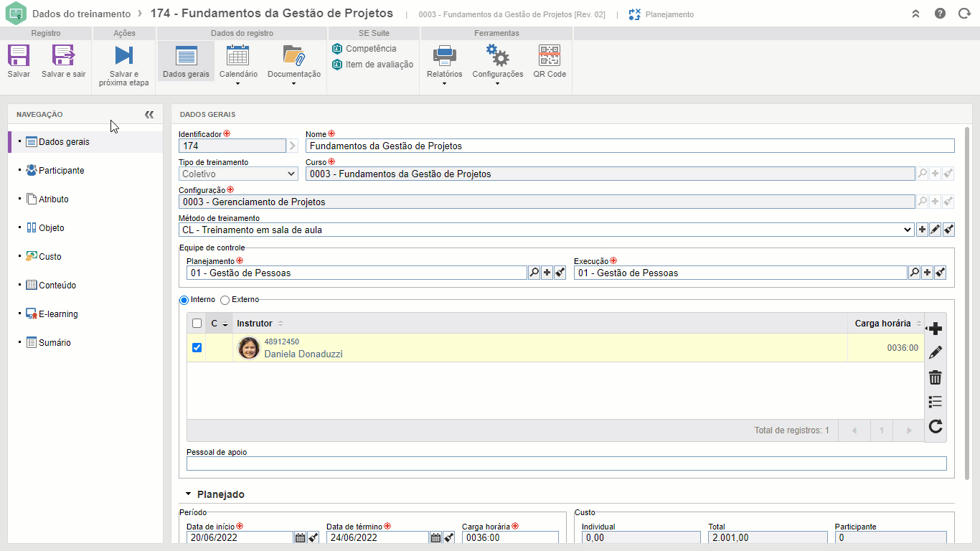Add a new instructor with plus icon

pyautogui.click(x=935, y=329)
